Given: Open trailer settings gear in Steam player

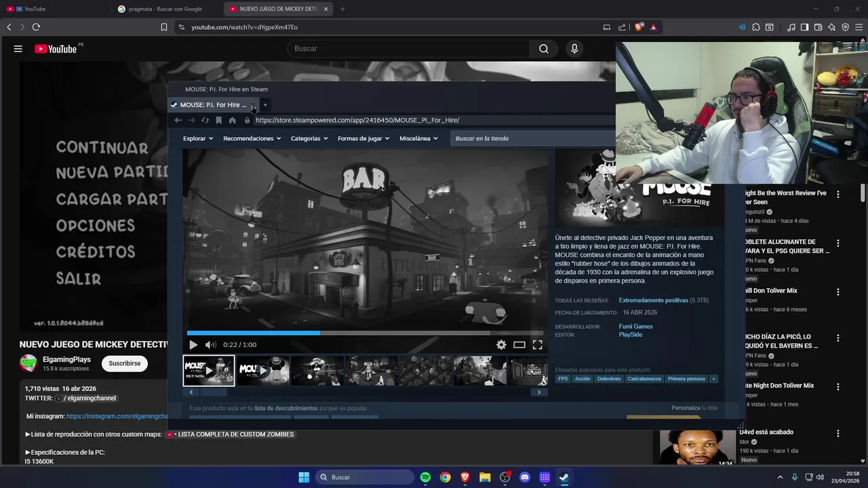Looking at the screenshot, I should (x=501, y=344).
